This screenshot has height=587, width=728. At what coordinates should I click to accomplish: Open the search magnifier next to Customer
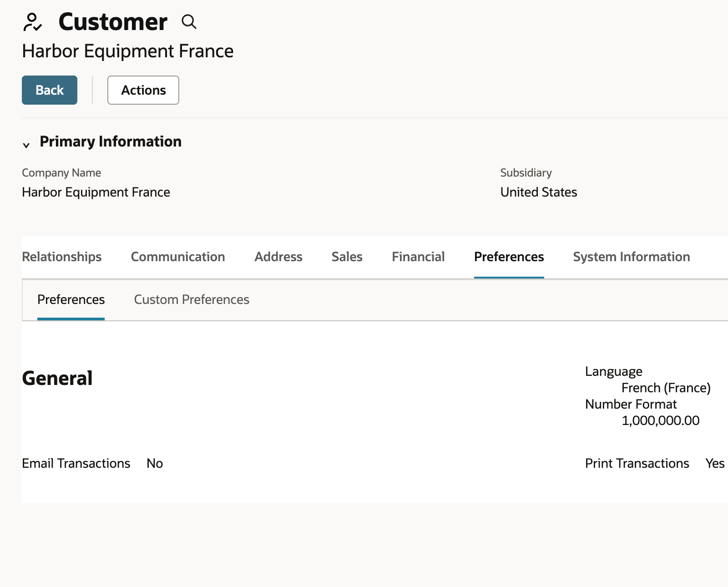pyautogui.click(x=189, y=22)
